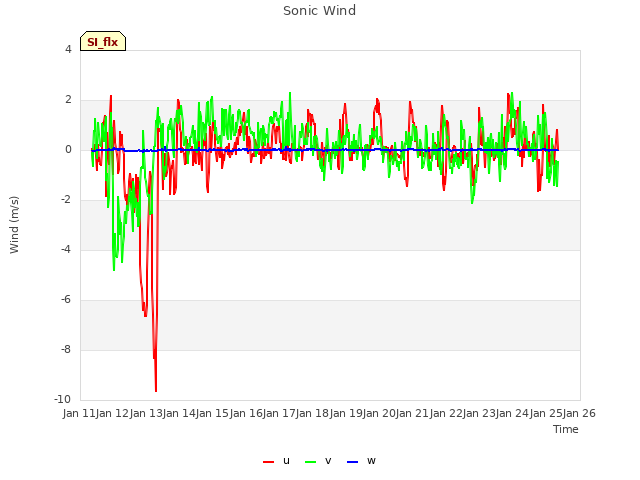The width and height of the screenshot is (640, 480).
Task: Click the Jan 26 x-axis tick label
Action: [x=579, y=413]
